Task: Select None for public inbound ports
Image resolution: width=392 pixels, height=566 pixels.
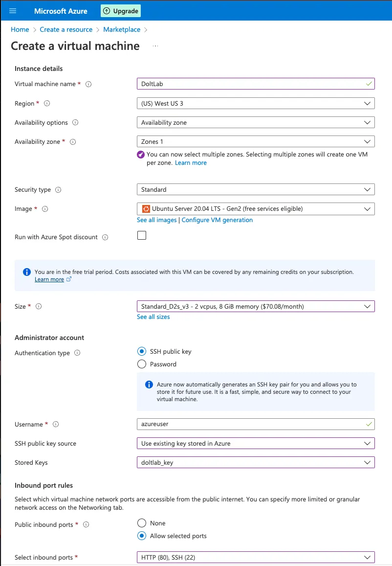Action: (142, 523)
